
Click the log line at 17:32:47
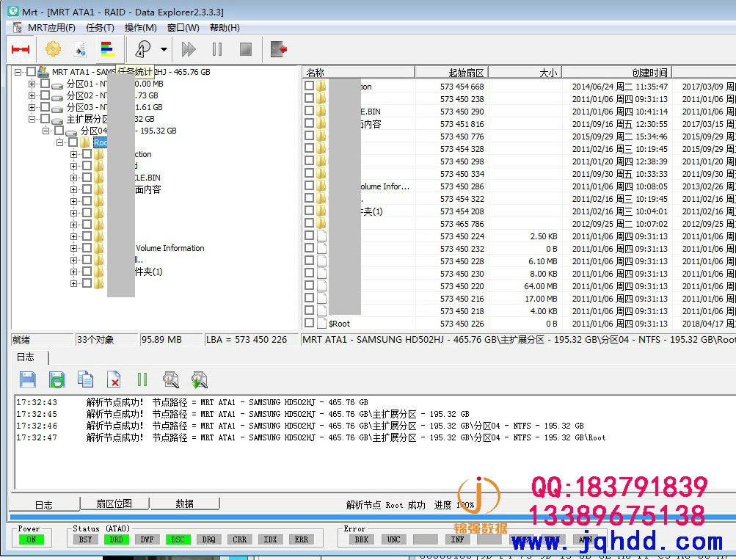click(310, 437)
